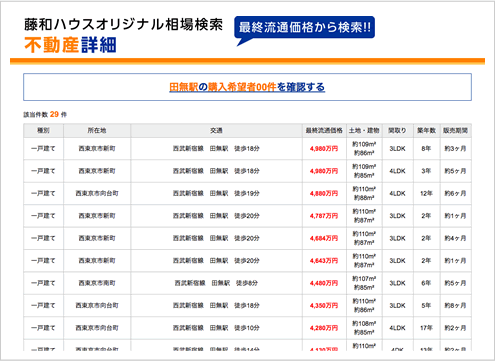Select the 4,880万円 price cell
This screenshot has height=361, width=495.
(x=324, y=193)
